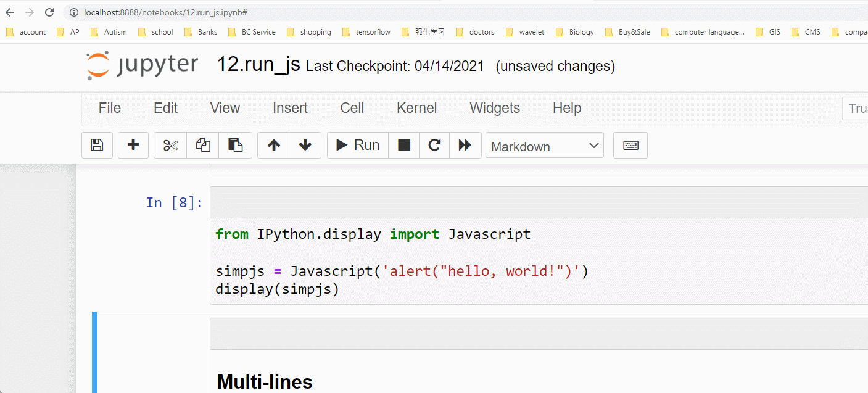Insert a cell below with plus icon
Screen dimensions: 868x393
pyautogui.click(x=133, y=146)
